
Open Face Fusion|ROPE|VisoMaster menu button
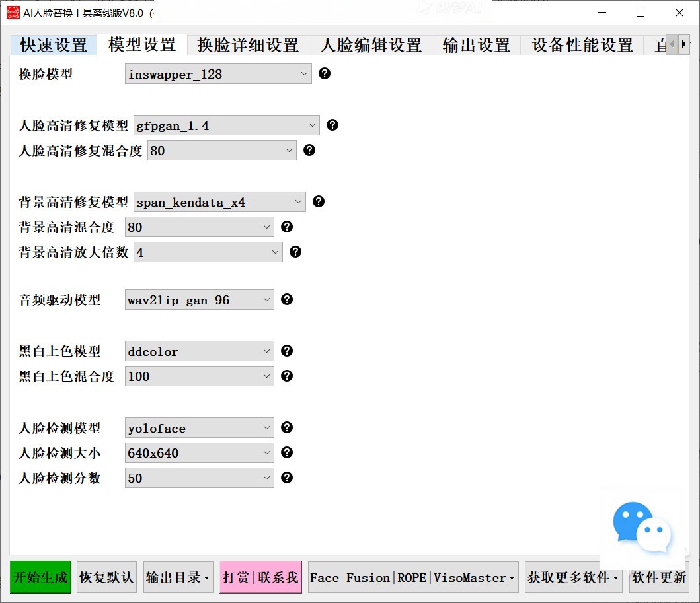413,577
